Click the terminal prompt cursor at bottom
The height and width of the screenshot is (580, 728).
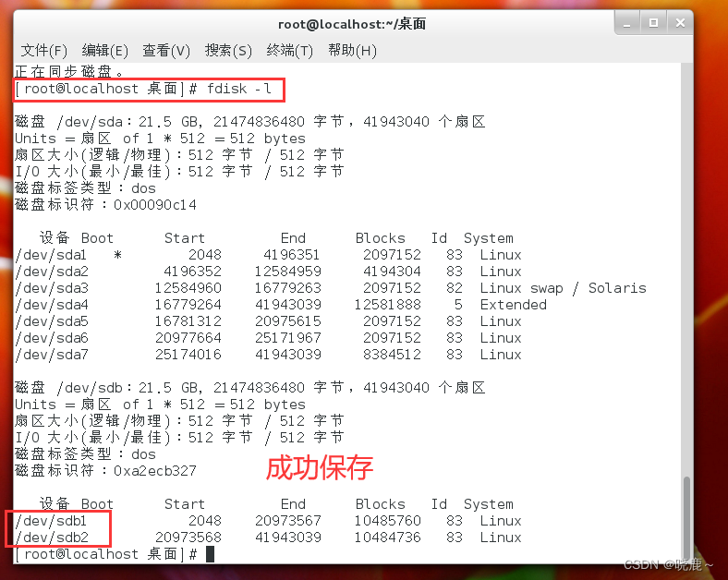click(x=210, y=554)
